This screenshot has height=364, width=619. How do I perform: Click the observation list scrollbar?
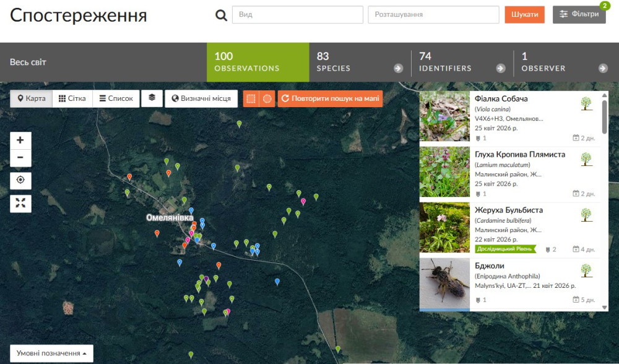605,113
